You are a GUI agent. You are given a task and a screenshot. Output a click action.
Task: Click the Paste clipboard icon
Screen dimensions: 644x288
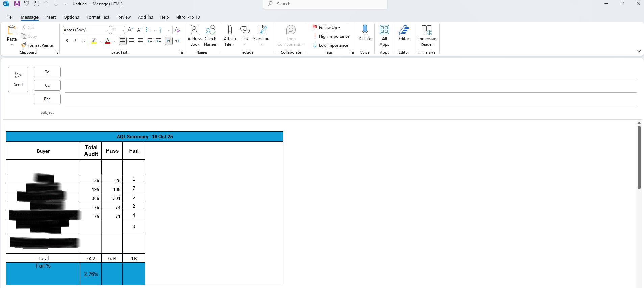pyautogui.click(x=12, y=30)
